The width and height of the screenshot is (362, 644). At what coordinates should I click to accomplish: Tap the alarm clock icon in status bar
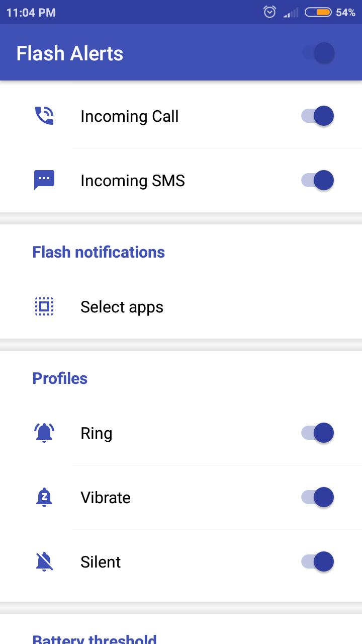coord(270,12)
